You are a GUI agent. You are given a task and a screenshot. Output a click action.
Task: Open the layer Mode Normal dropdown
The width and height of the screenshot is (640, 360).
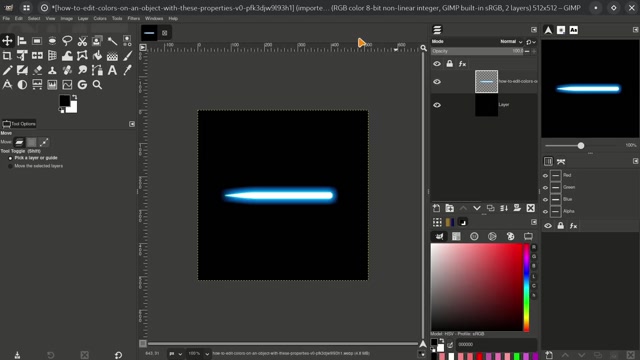pyautogui.click(x=511, y=42)
